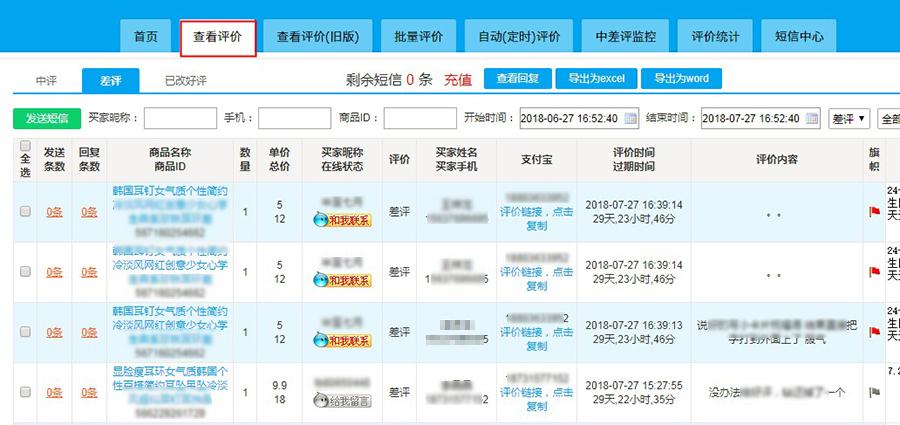Tick the second row's checkbox
Image resolution: width=900 pixels, height=425 pixels.
pyautogui.click(x=25, y=272)
